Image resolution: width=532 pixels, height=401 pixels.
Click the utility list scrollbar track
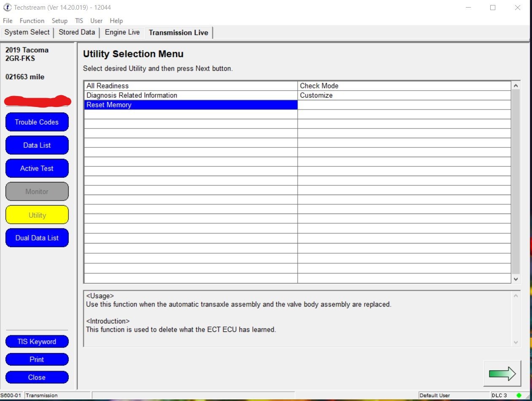[x=516, y=182]
